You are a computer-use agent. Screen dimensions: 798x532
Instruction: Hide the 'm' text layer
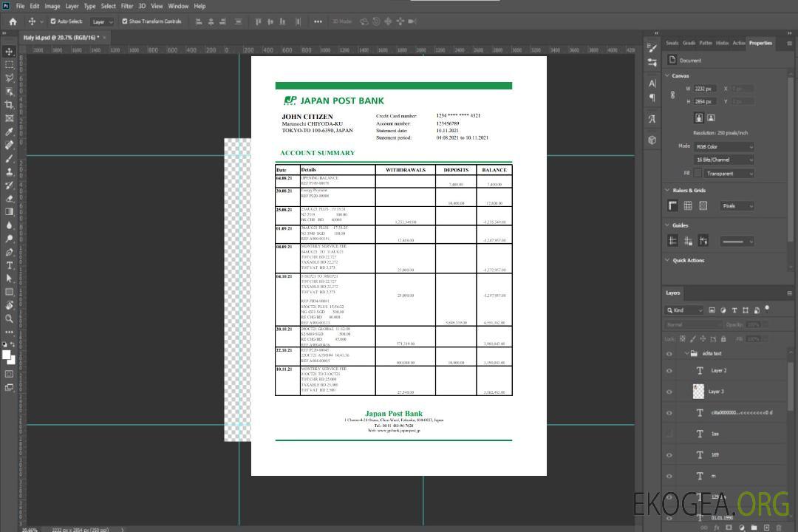pos(669,477)
